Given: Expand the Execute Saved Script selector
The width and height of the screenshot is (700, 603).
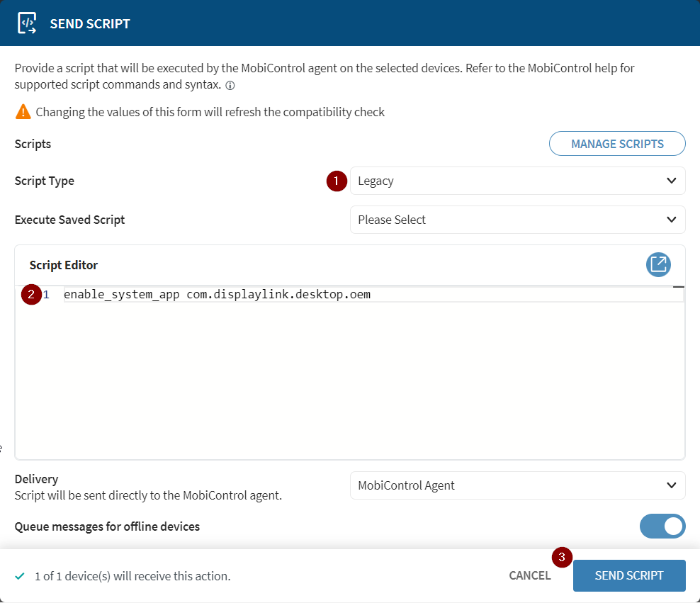Looking at the screenshot, I should [x=517, y=220].
